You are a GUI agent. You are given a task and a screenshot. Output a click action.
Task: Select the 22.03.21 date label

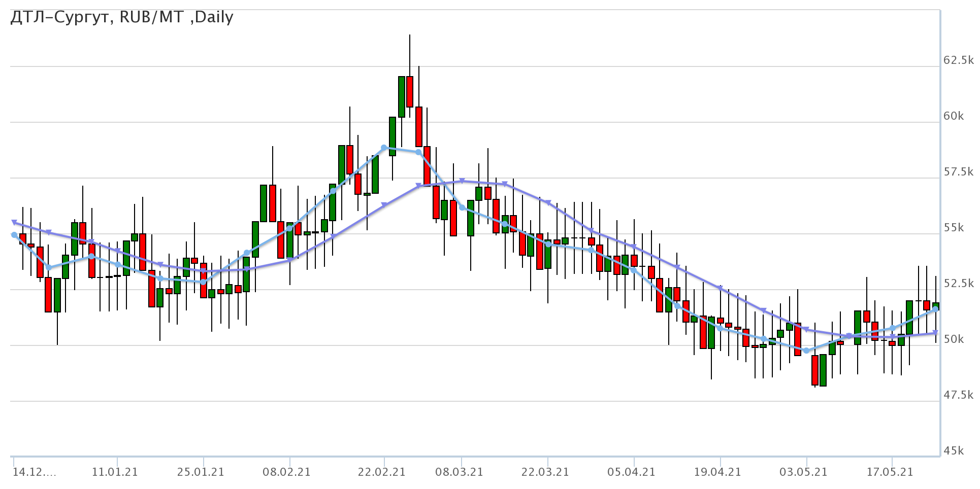click(545, 472)
